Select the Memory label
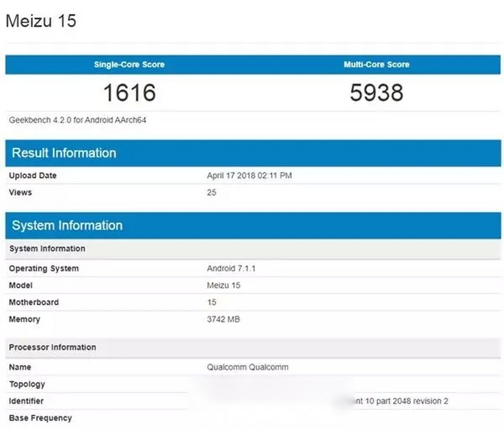Image resolution: width=504 pixels, height=430 pixels. point(24,319)
